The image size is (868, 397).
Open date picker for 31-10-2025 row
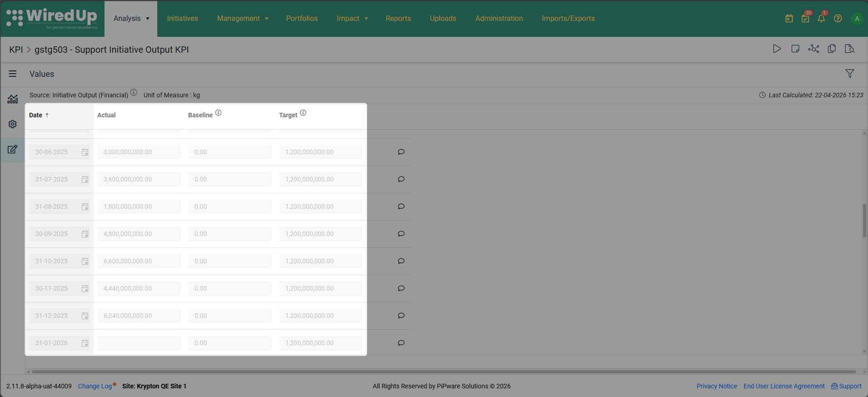click(x=85, y=261)
